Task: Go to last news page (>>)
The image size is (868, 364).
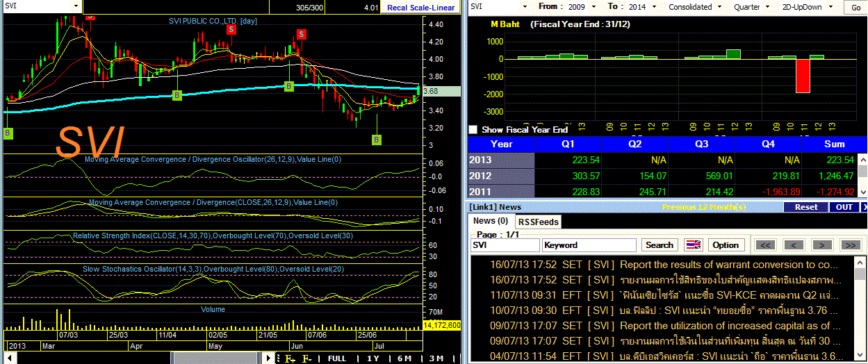Action: point(851,245)
